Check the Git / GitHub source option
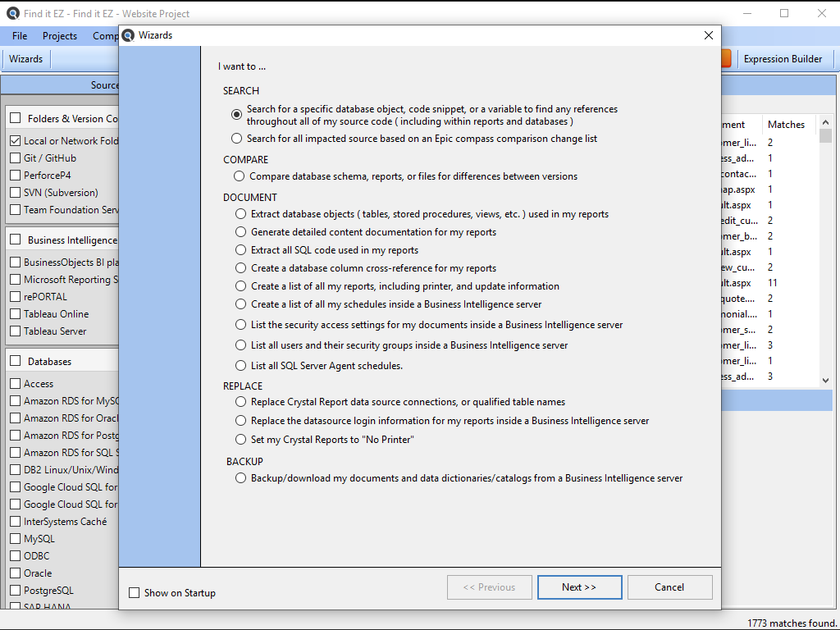The width and height of the screenshot is (840, 630). click(16, 158)
